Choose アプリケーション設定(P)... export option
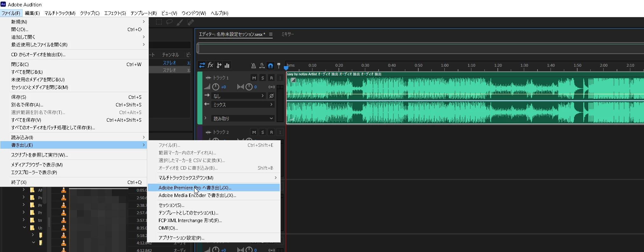This screenshot has width=644, height=252. coord(214,238)
